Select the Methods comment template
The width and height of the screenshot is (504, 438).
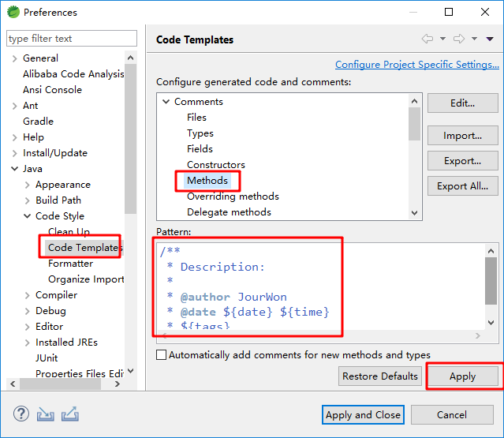click(207, 181)
